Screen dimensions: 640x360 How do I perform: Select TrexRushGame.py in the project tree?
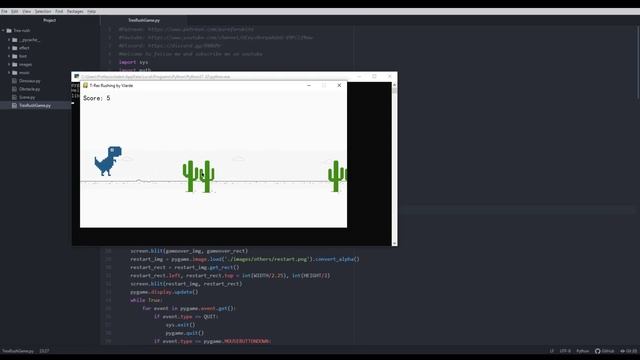click(x=35, y=105)
